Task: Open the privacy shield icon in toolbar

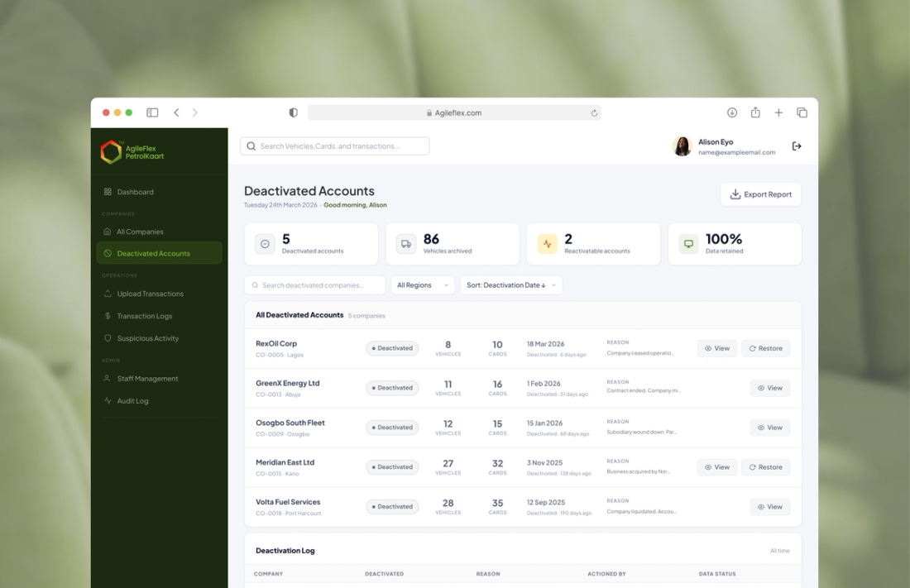Action: pyautogui.click(x=293, y=112)
